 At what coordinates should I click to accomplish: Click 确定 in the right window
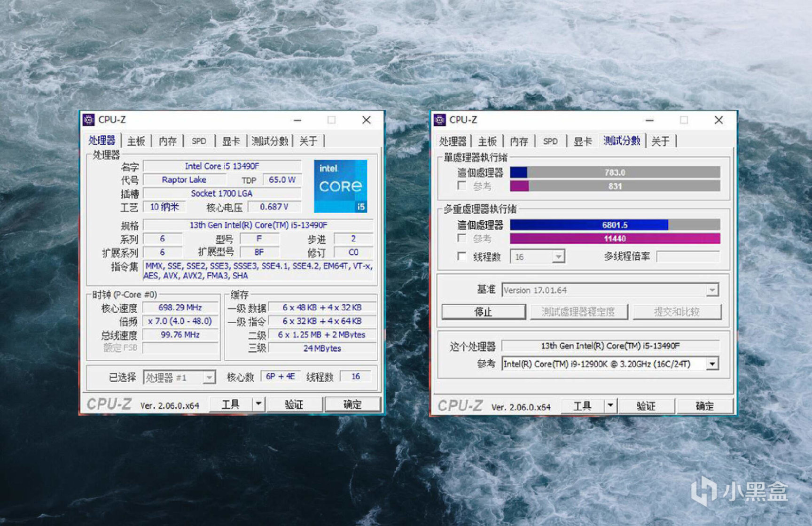pyautogui.click(x=704, y=406)
